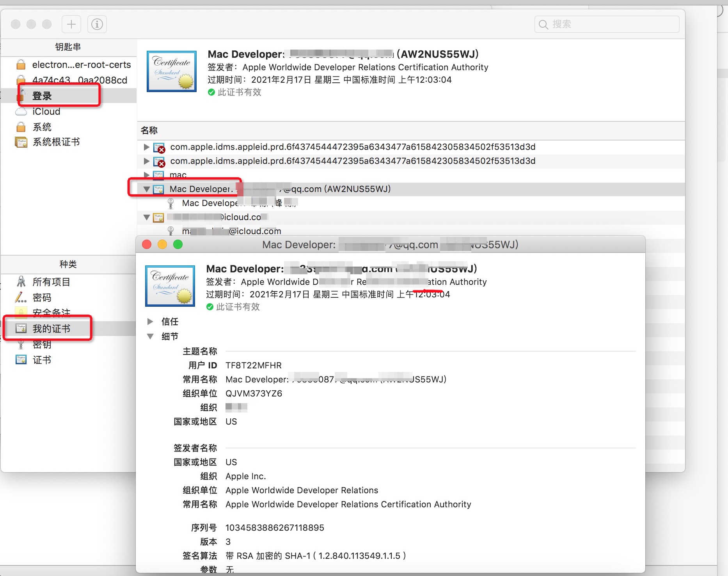The width and height of the screenshot is (728, 576).
Task: Click the pencil icon beside 密码
Action: point(21,297)
